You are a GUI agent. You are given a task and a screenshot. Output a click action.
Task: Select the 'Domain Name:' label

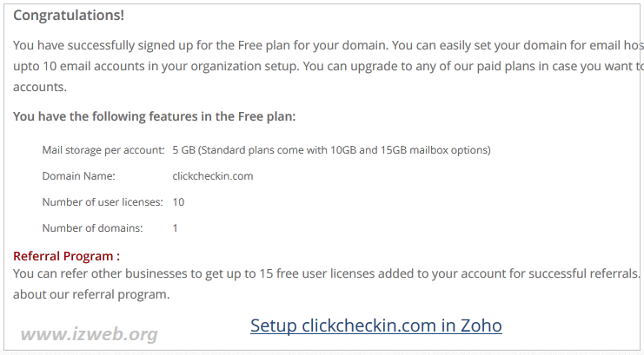point(78,176)
